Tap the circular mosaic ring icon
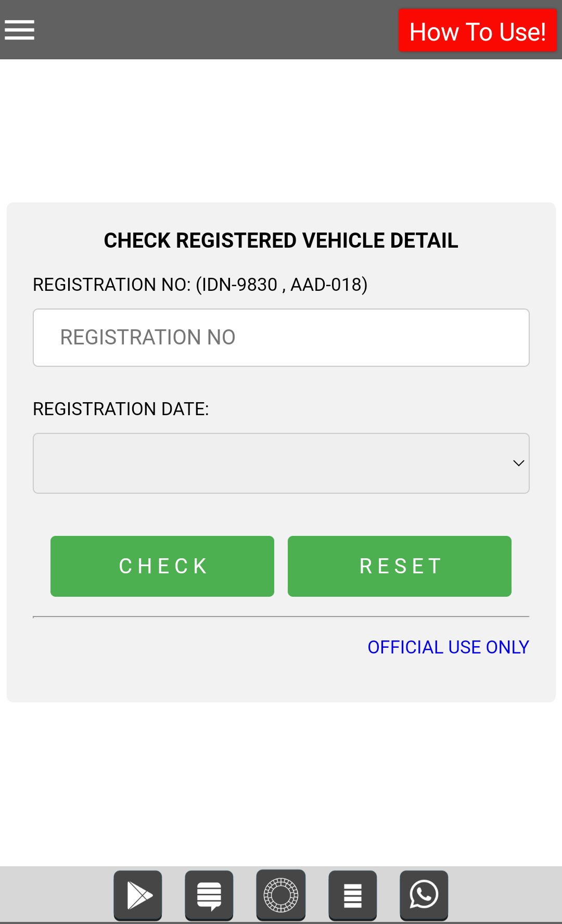The height and width of the screenshot is (924, 562). [x=281, y=895]
